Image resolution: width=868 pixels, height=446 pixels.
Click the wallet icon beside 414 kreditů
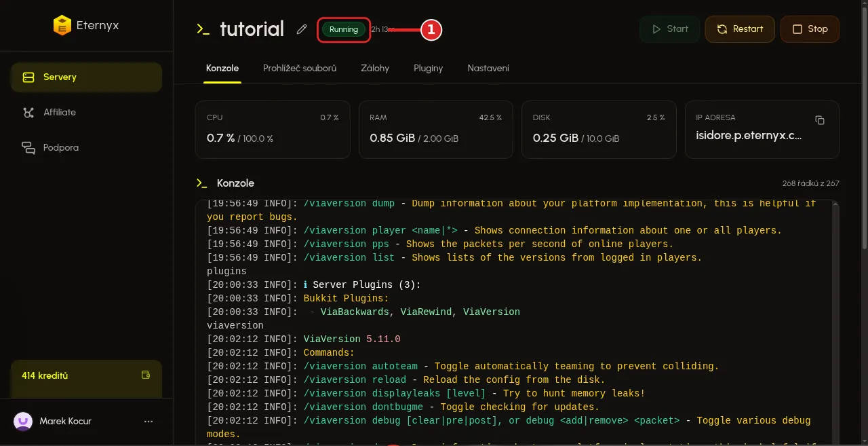click(x=145, y=375)
